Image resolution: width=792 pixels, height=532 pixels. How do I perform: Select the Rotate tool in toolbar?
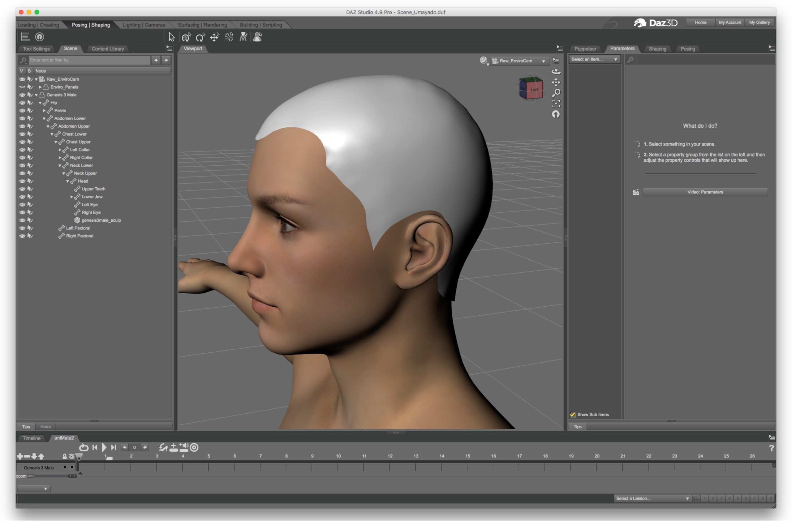point(200,37)
